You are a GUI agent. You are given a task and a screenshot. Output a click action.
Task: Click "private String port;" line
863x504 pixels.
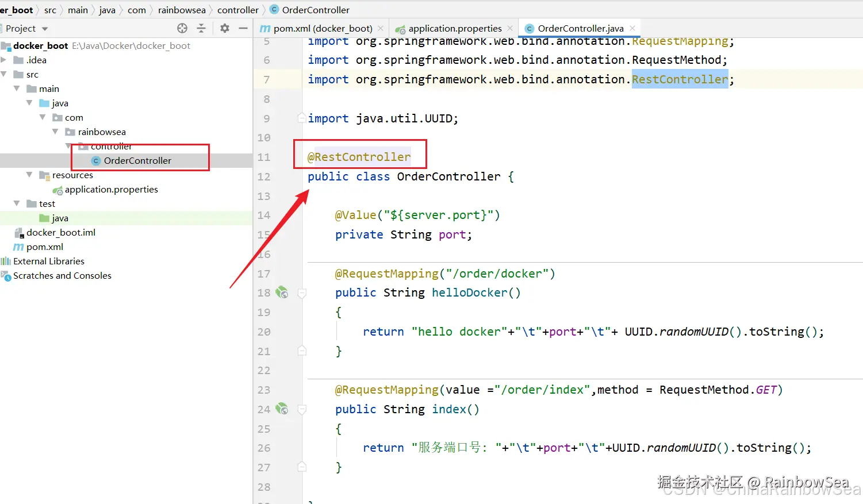[404, 234]
